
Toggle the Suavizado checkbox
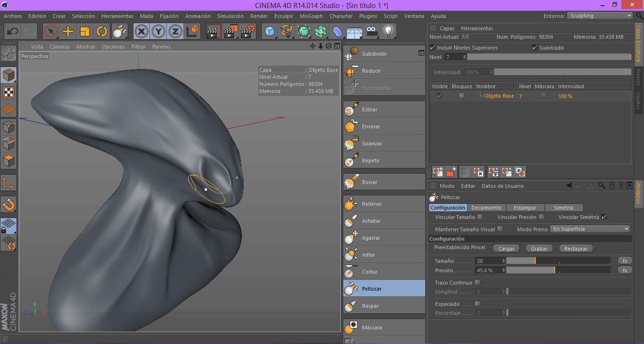click(535, 48)
